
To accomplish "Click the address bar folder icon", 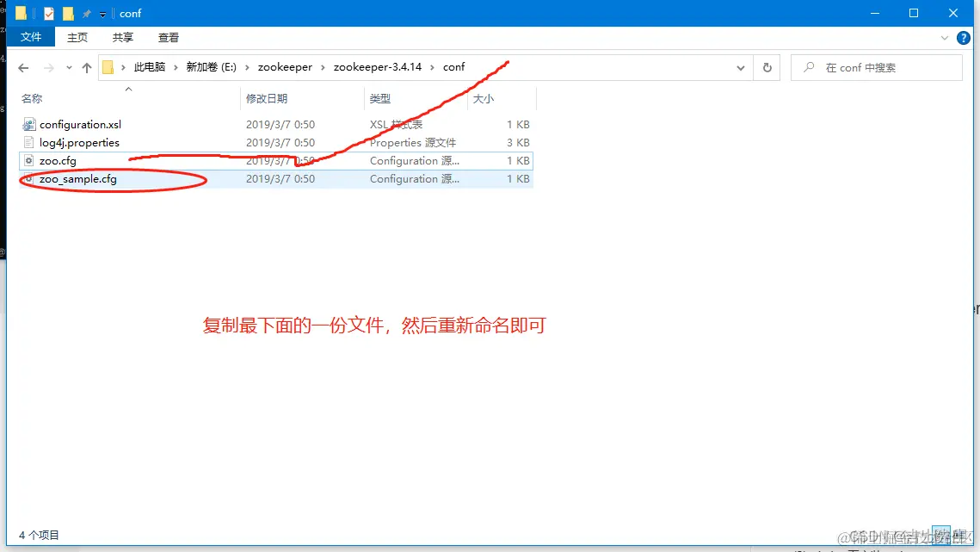I will pos(108,67).
